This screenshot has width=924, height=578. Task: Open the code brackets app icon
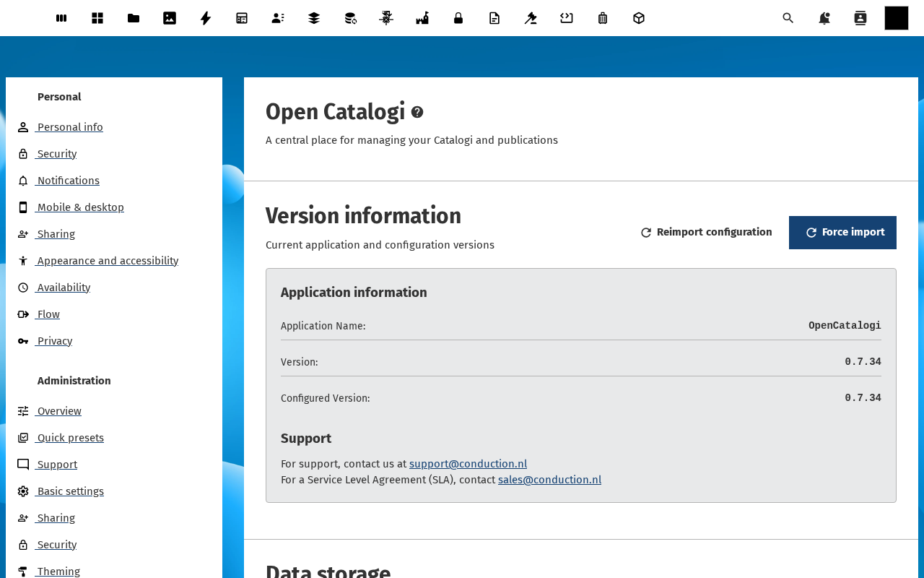[x=567, y=18]
